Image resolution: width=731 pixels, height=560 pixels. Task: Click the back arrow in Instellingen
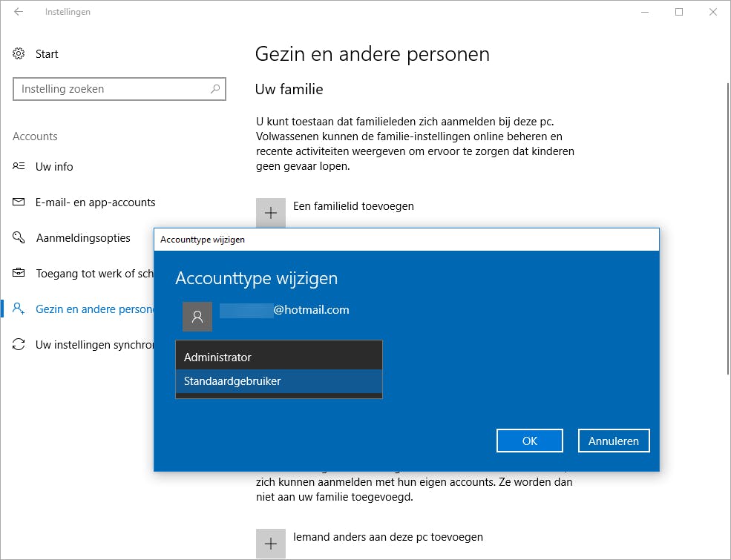[x=19, y=12]
